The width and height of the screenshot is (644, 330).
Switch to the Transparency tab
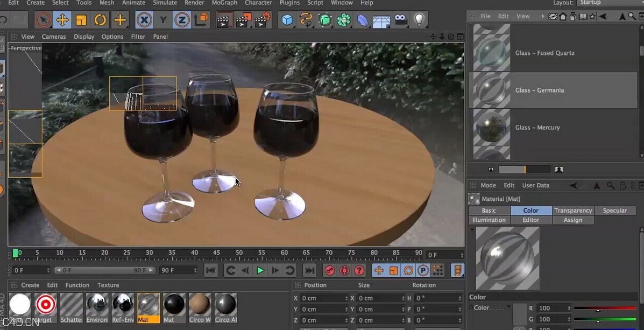[573, 210]
